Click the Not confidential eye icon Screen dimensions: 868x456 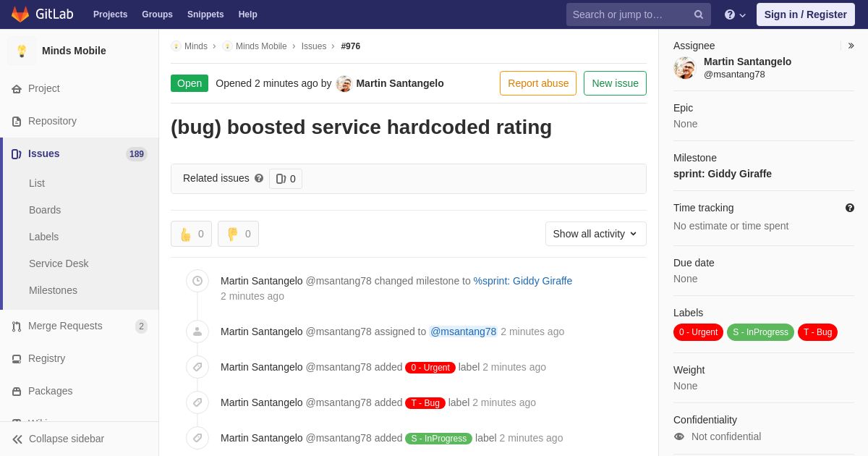679,436
